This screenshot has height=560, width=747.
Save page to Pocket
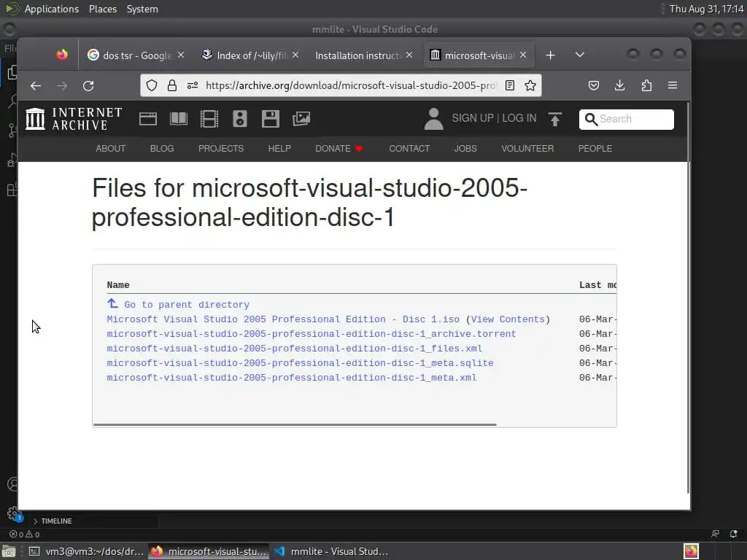[x=594, y=85]
